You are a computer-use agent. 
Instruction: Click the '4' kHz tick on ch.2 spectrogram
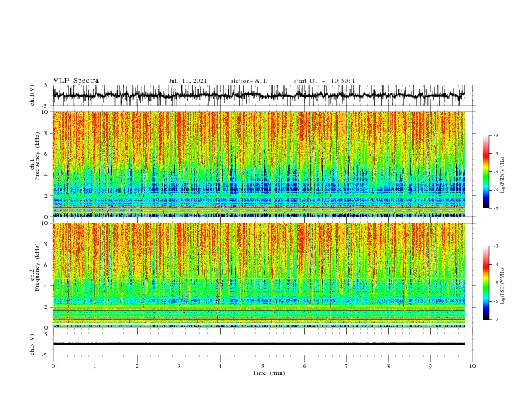[x=48, y=286]
